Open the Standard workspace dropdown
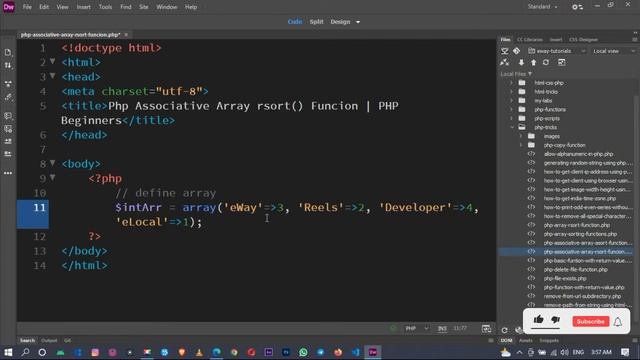This screenshot has width=640, height=360. 542,7
